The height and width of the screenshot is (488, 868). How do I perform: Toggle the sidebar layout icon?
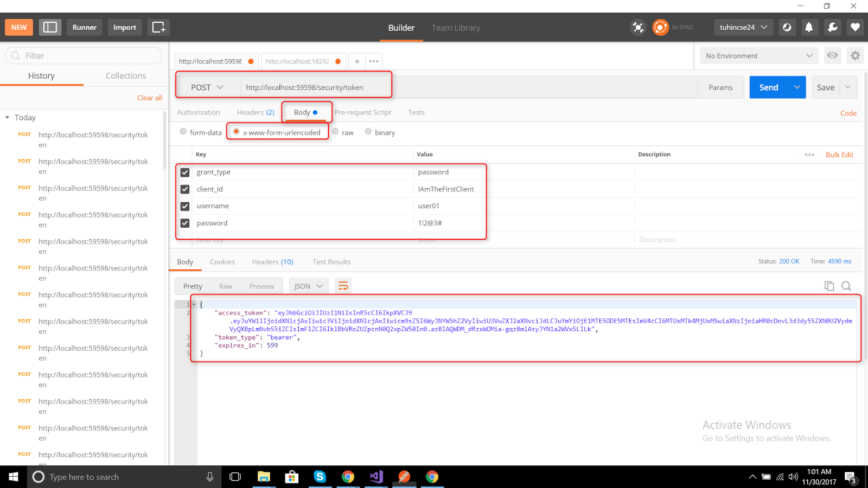click(x=50, y=27)
